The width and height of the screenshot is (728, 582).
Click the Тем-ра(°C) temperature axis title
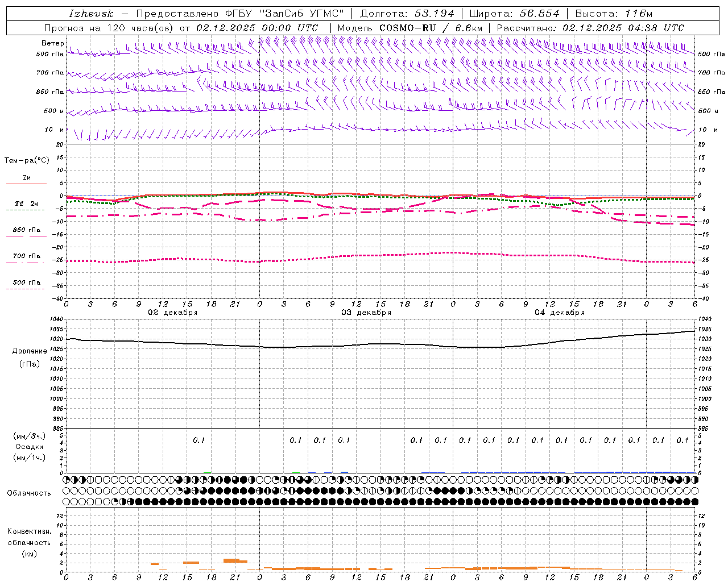coord(27,161)
